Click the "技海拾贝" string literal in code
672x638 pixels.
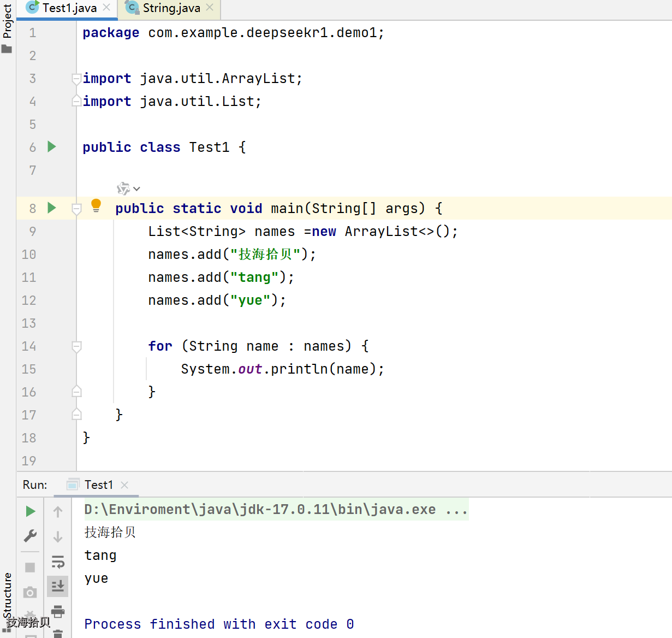[265, 255]
